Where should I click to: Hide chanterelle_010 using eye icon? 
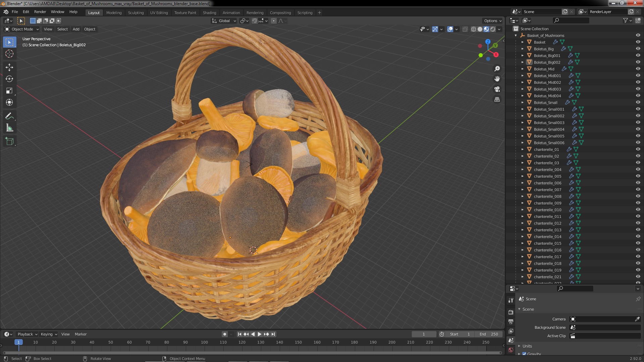pos(638,209)
